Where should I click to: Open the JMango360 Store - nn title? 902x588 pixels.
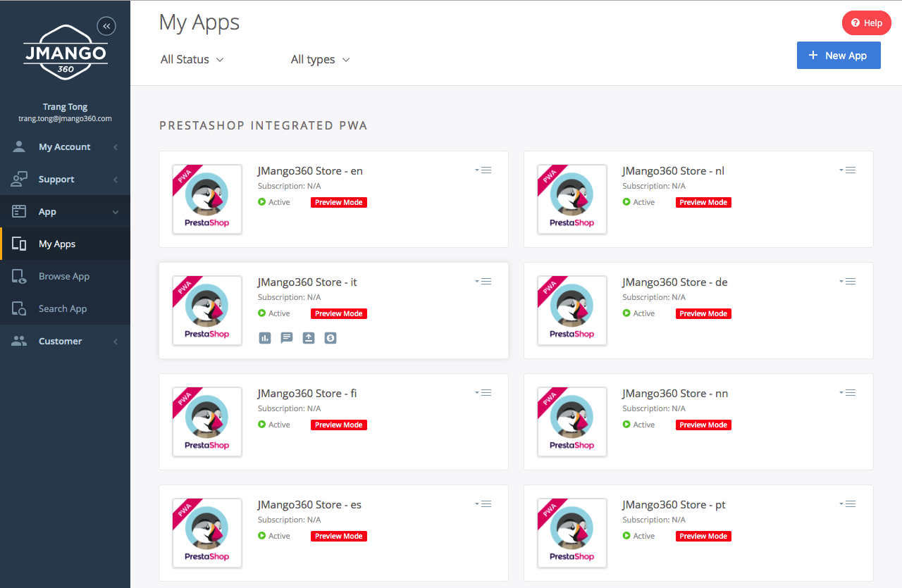675,393
